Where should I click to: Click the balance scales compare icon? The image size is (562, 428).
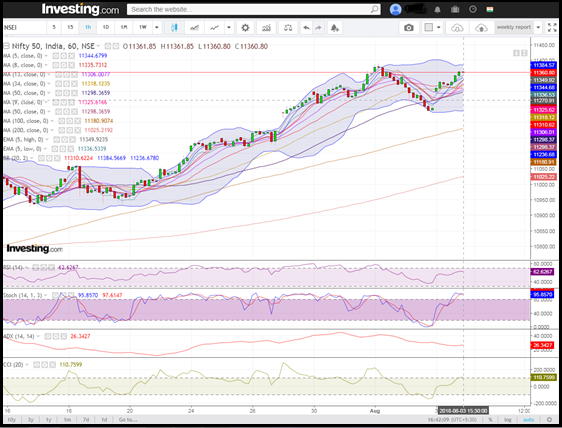[288, 28]
